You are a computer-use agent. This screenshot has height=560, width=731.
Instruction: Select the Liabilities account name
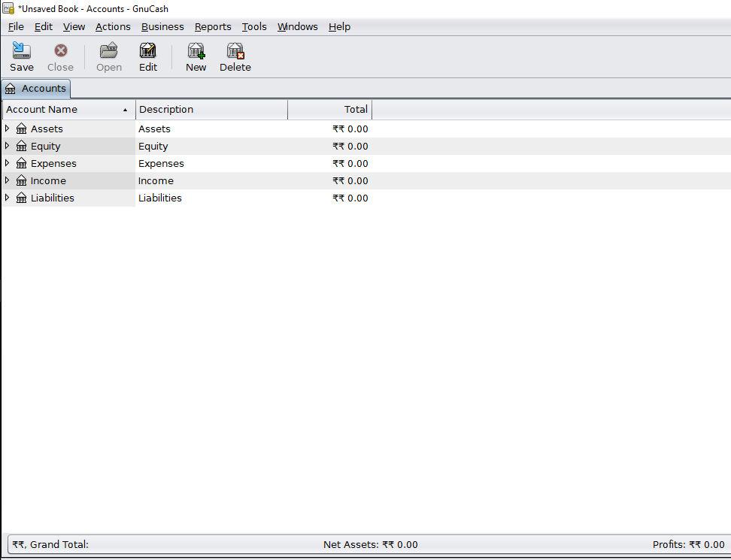tap(52, 198)
